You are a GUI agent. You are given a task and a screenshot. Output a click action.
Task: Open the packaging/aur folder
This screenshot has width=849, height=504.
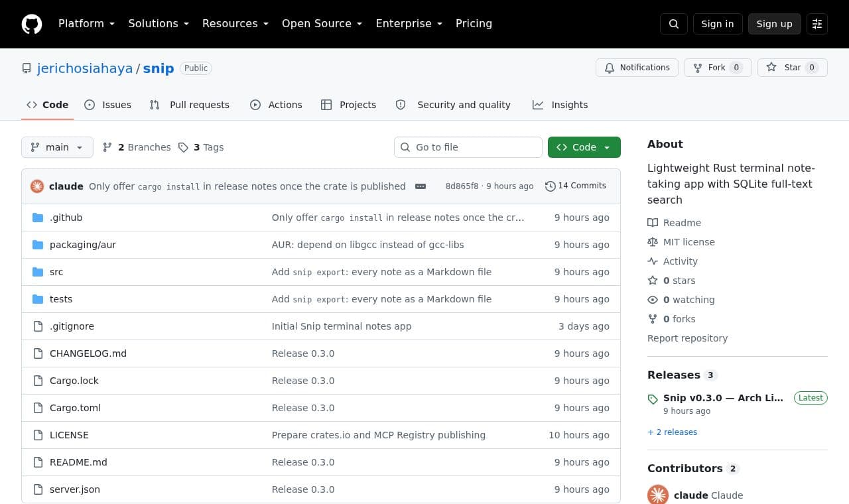click(x=83, y=245)
